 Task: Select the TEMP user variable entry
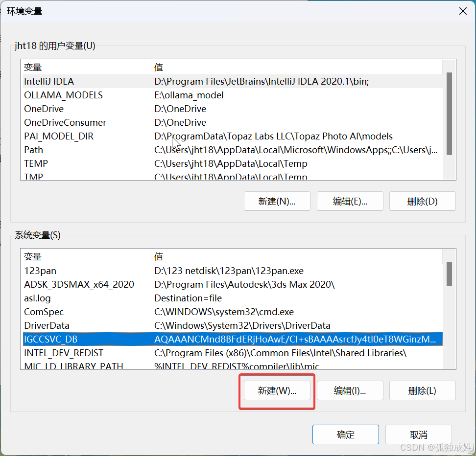click(x=98, y=163)
